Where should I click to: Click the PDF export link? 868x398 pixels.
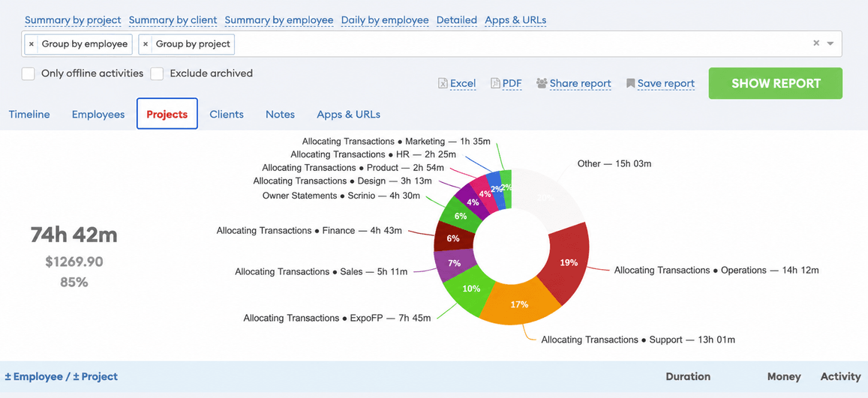[512, 84]
